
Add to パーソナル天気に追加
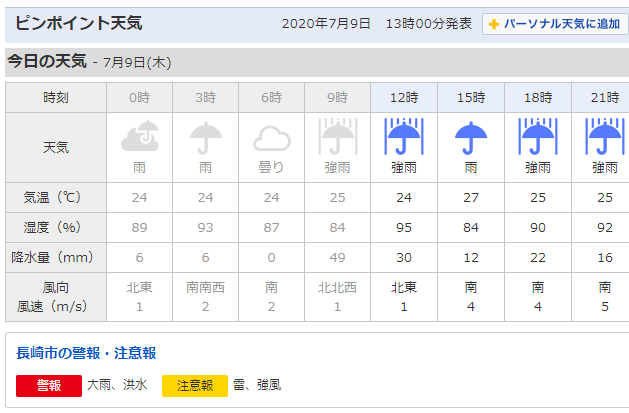pos(556,24)
